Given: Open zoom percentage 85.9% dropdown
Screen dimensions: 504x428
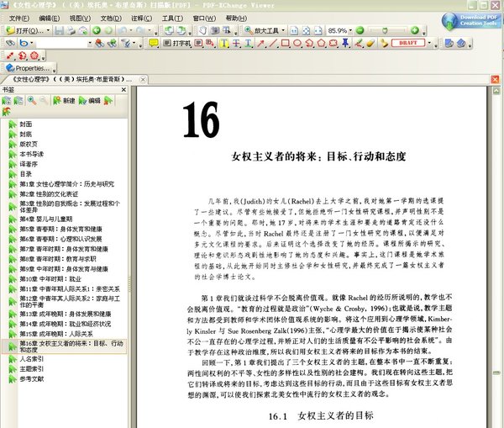Looking at the screenshot, I should coord(350,30).
